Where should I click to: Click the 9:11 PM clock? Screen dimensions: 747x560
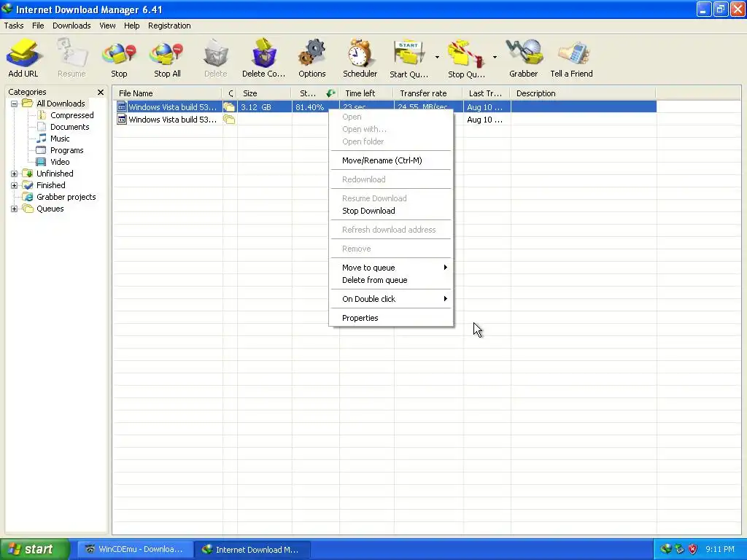pyautogui.click(x=720, y=550)
